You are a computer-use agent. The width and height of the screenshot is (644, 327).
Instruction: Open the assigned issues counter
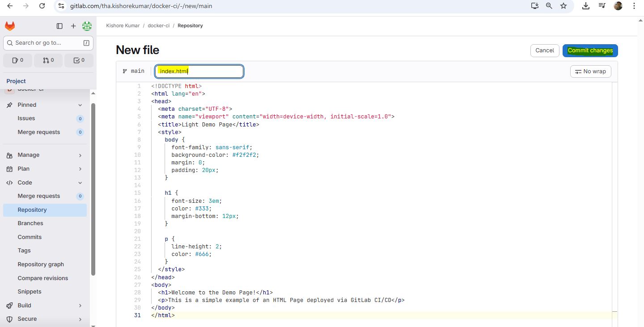pyautogui.click(x=17, y=60)
